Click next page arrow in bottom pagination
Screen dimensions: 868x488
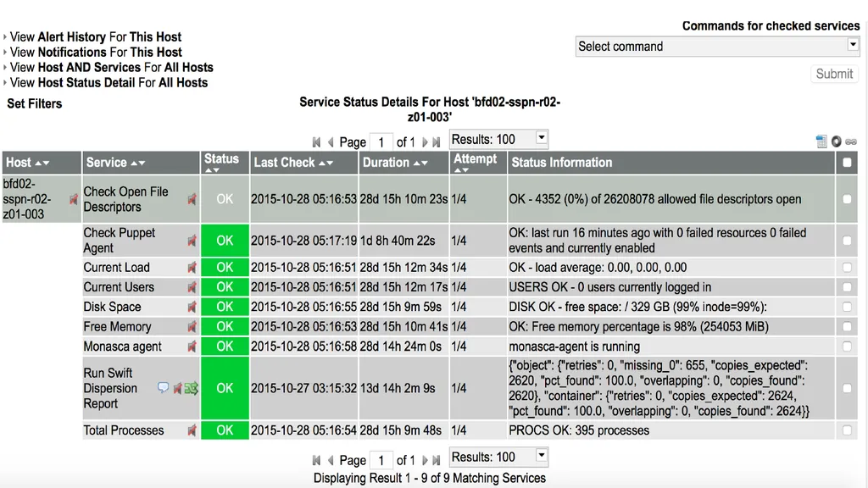pyautogui.click(x=425, y=460)
